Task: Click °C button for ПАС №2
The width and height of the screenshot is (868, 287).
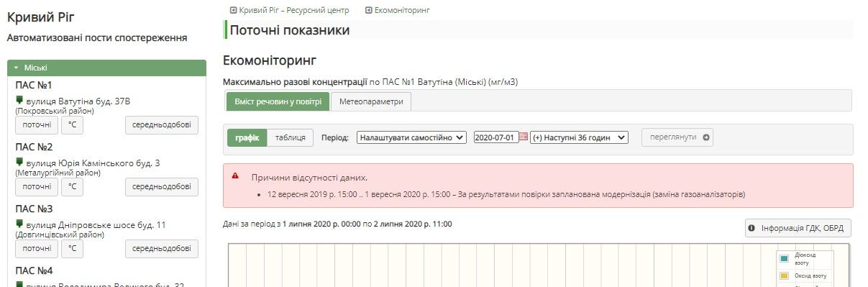Action: click(72, 187)
